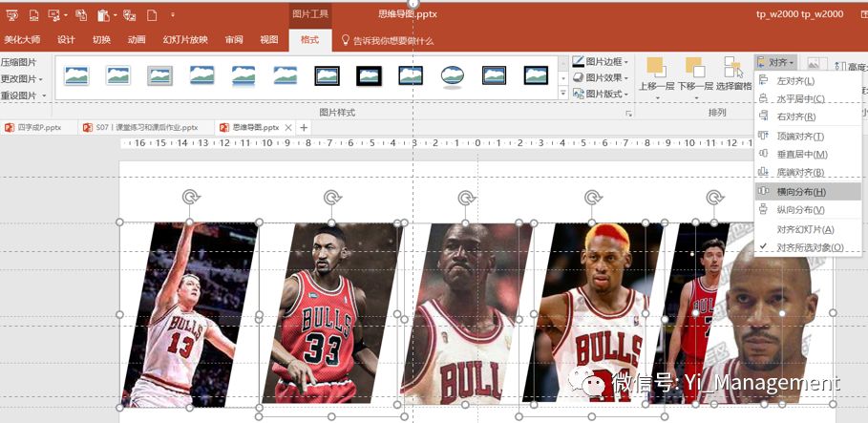This screenshot has width=868, height=423.
Task: Switch to the 动画 ribbon tab
Action: pos(137,40)
